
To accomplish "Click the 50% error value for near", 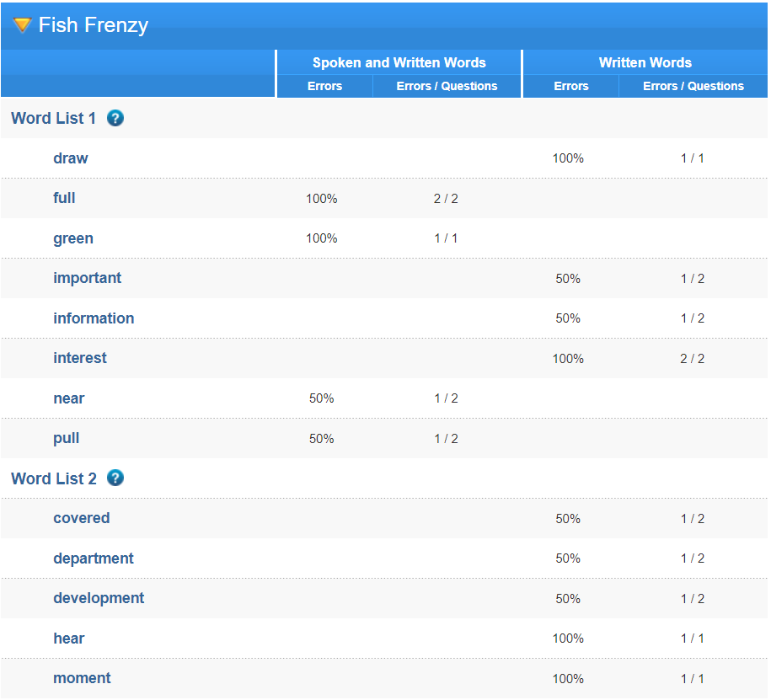I will [x=322, y=398].
